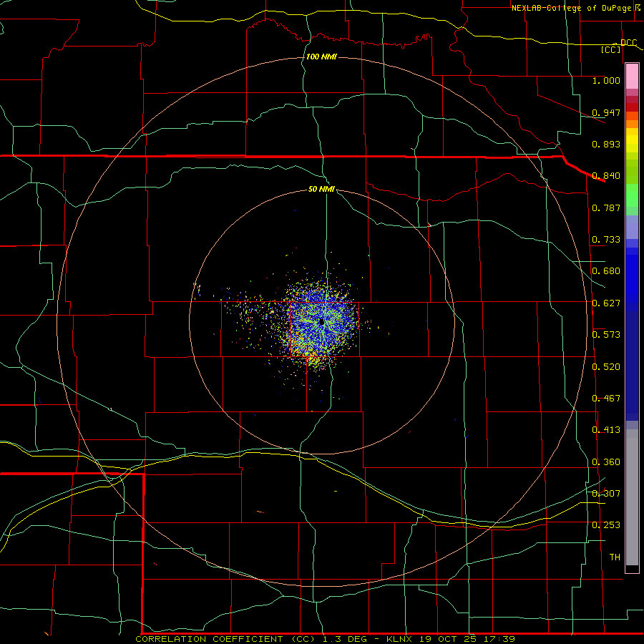
Task: Click the 50 NMI range ring label
Action: (x=321, y=189)
